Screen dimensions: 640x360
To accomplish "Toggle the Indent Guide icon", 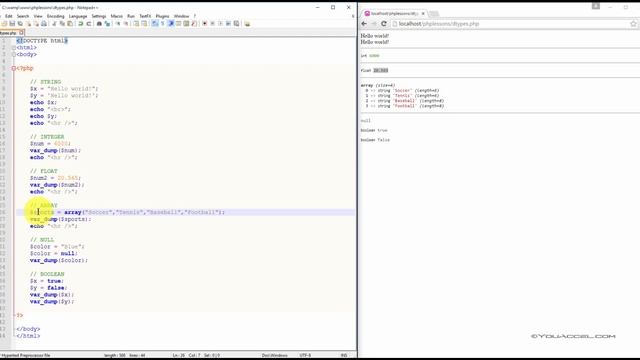I will coord(171,24).
